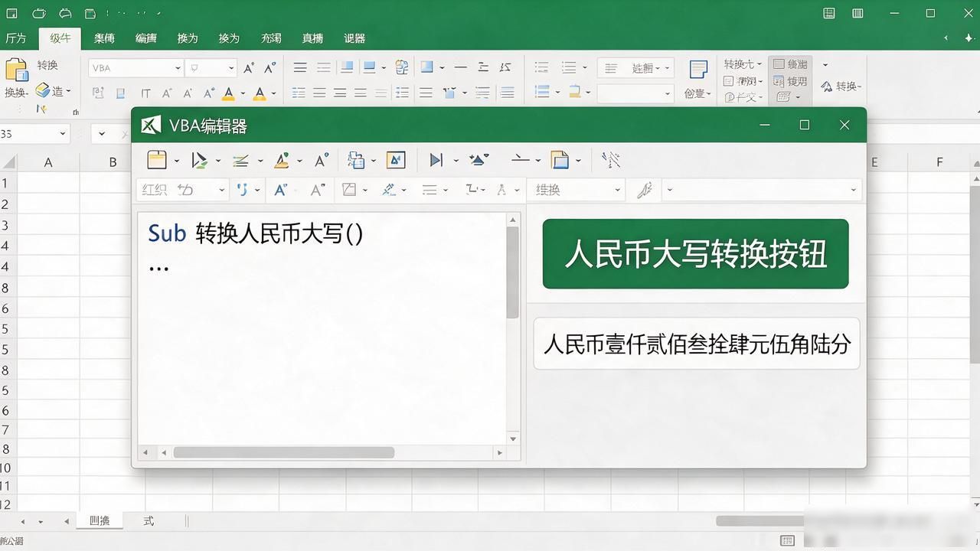Toggle the 缮溯 option in the ribbon
Viewport: 980px width, 551px height.
click(790, 64)
